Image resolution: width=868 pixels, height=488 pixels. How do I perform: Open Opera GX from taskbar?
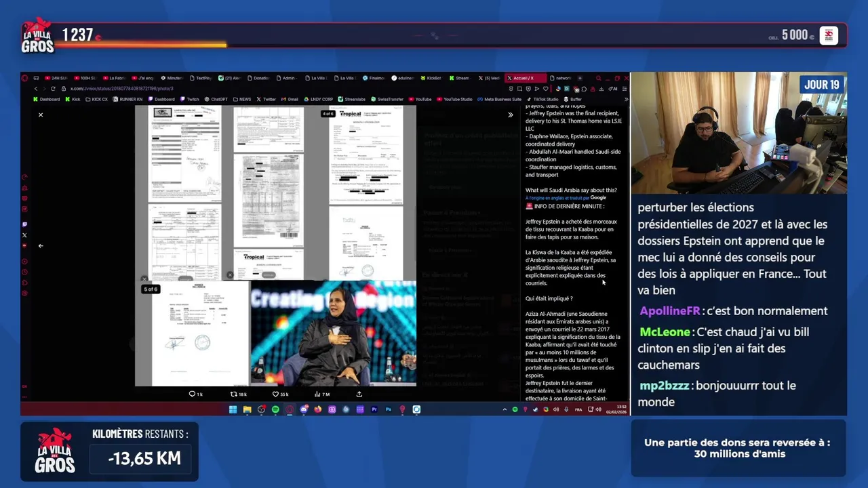coord(290,409)
